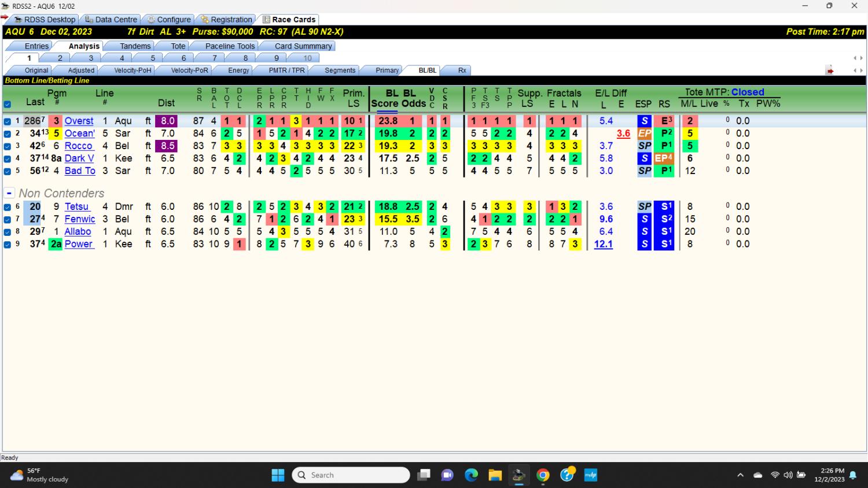Open the Windows Start menu

[278, 475]
